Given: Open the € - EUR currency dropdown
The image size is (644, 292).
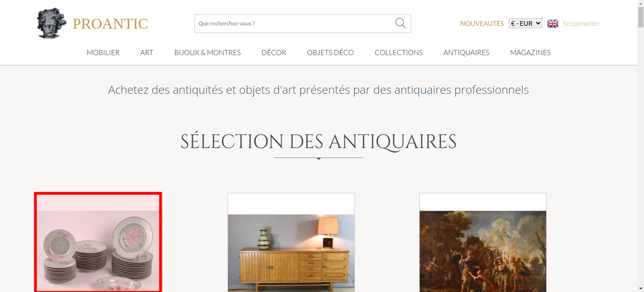Looking at the screenshot, I should pyautogui.click(x=526, y=23).
